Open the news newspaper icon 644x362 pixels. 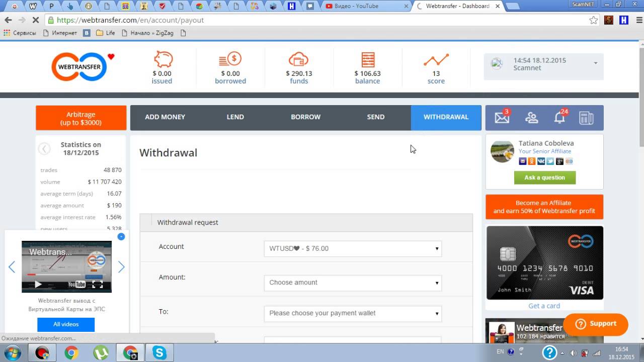pos(586,118)
